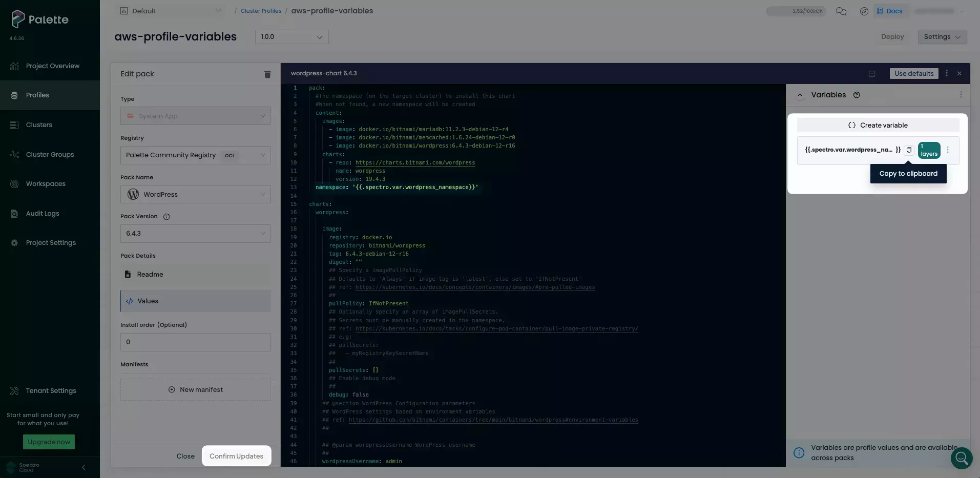Select the Clusters sidebar icon

(14, 124)
